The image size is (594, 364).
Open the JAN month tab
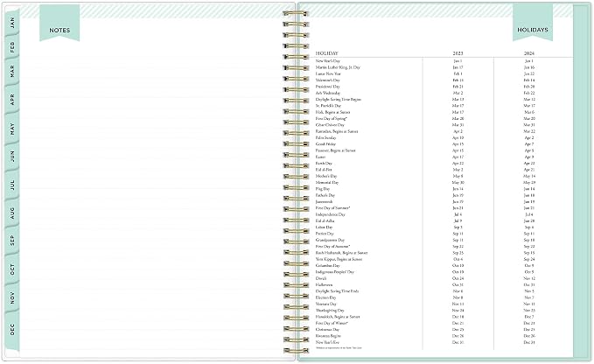11,22
